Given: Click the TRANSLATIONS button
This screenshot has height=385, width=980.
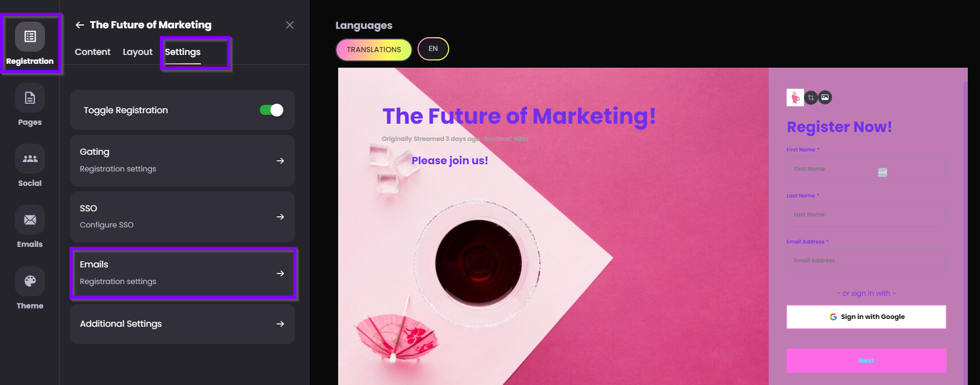Looking at the screenshot, I should pyautogui.click(x=374, y=49).
